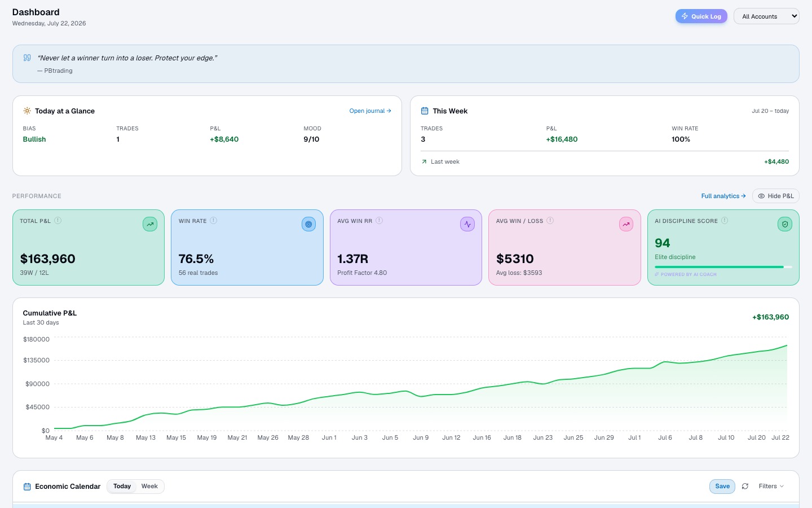Viewport: 812px width, 508px height.
Task: Click the info icon next to Total P&L
Action: (58, 221)
